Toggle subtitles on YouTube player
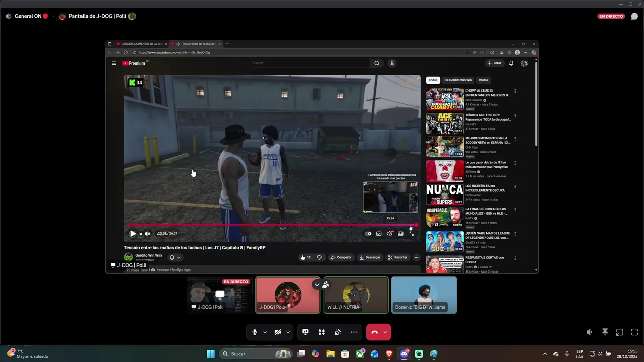The height and width of the screenshot is (362, 644). [379, 234]
